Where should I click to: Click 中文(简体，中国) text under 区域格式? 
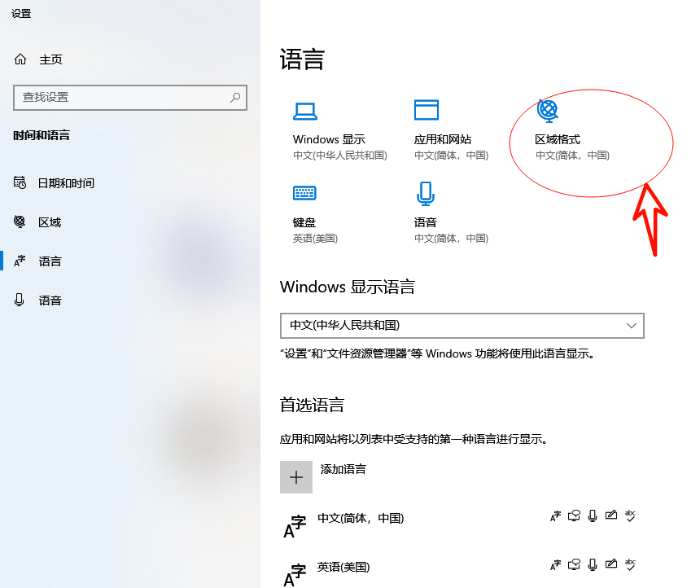point(572,155)
